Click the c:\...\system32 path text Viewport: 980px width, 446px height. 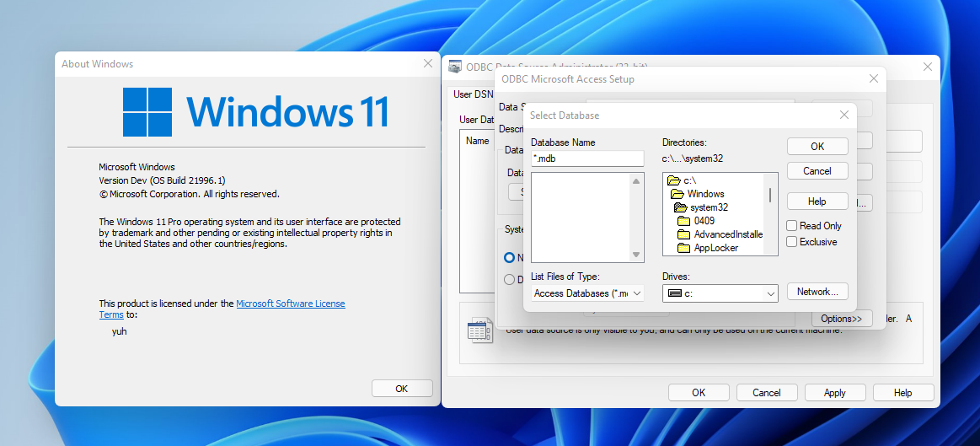(x=693, y=159)
